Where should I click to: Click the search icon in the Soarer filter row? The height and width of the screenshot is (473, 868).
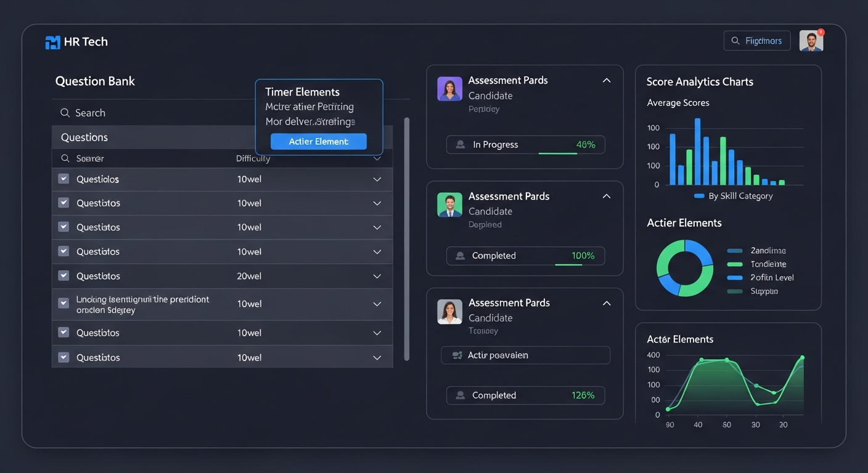click(x=65, y=158)
